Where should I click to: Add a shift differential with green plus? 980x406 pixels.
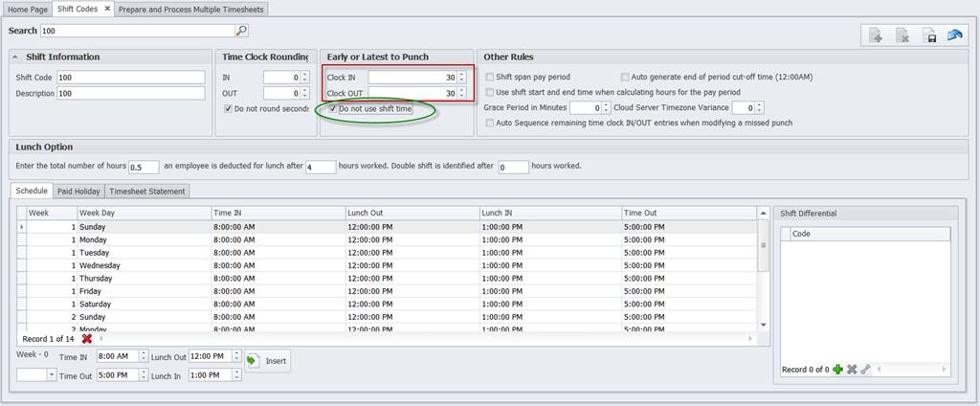pyautogui.click(x=837, y=369)
